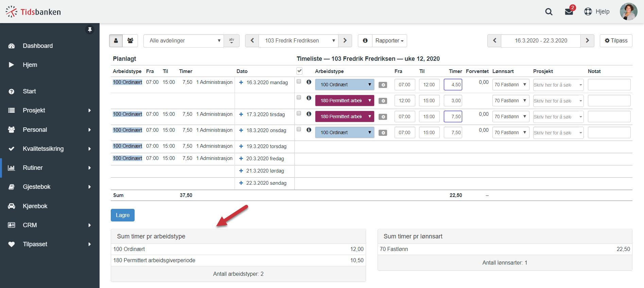
Task: Go to previous week arrow
Action: coord(494,41)
